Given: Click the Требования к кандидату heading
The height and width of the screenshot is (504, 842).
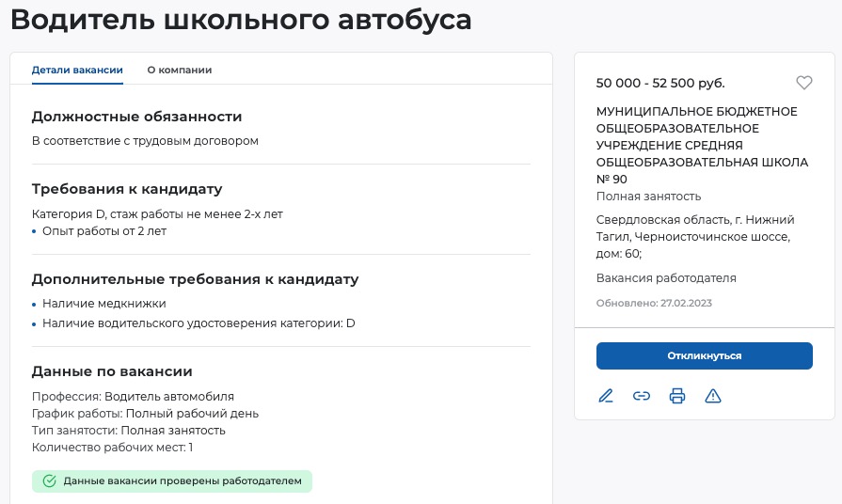Looking at the screenshot, I should click(127, 188).
